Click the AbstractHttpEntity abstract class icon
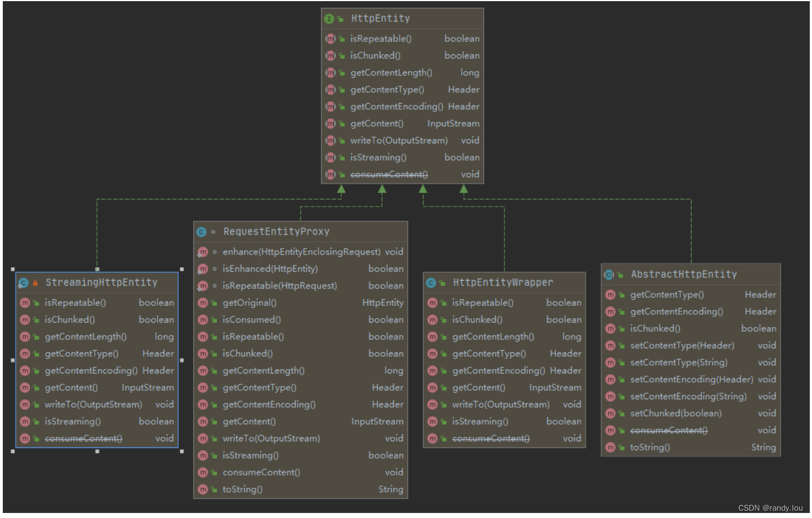 (x=609, y=274)
